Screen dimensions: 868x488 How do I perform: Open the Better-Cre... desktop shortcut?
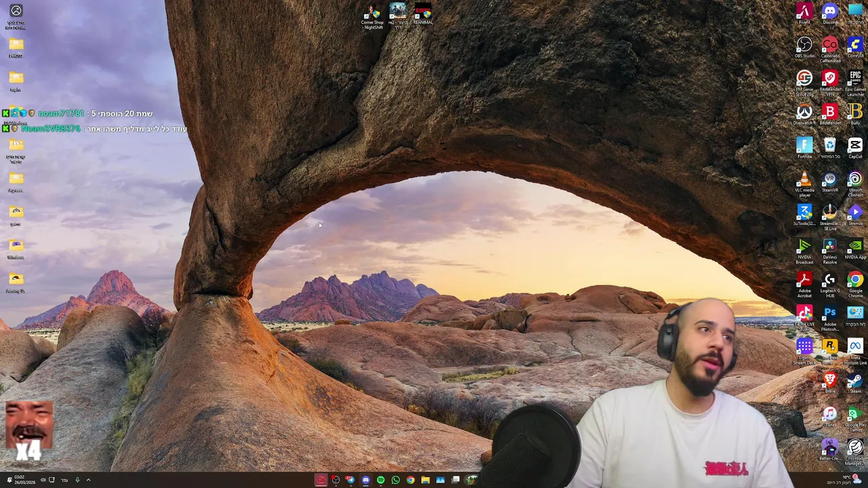click(x=830, y=451)
